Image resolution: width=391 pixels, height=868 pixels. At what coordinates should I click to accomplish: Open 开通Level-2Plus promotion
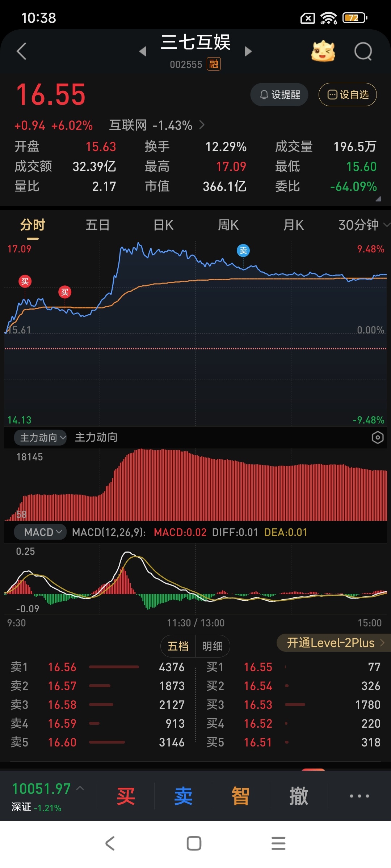coord(334,643)
